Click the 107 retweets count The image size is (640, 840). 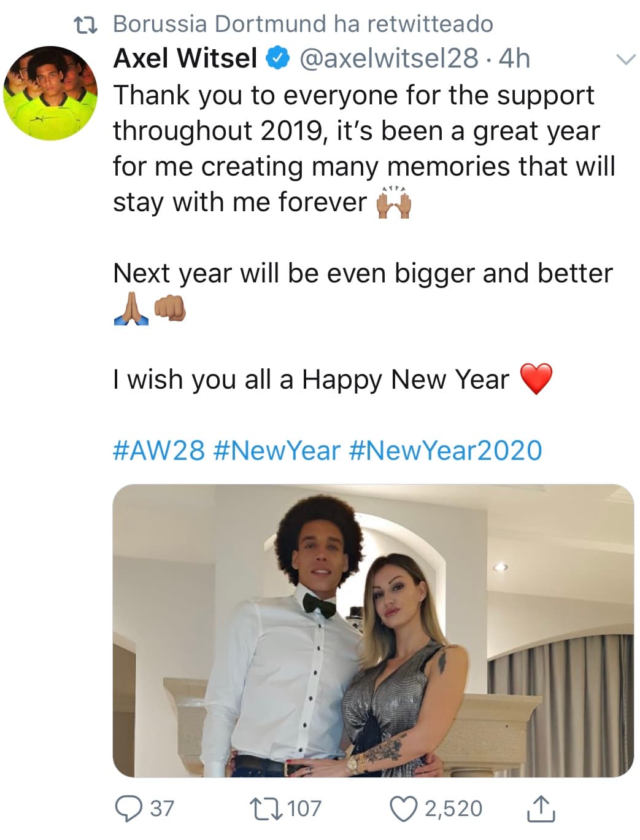coord(304,808)
